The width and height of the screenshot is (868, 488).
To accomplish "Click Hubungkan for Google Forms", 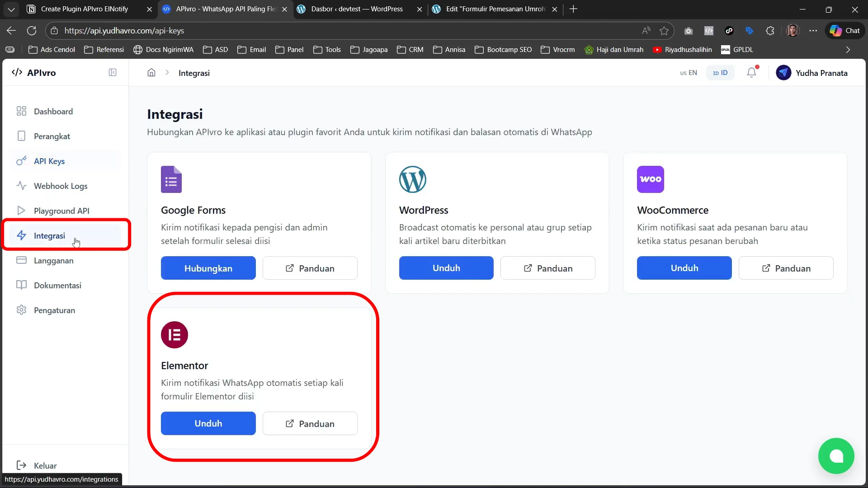I will pyautogui.click(x=208, y=268).
